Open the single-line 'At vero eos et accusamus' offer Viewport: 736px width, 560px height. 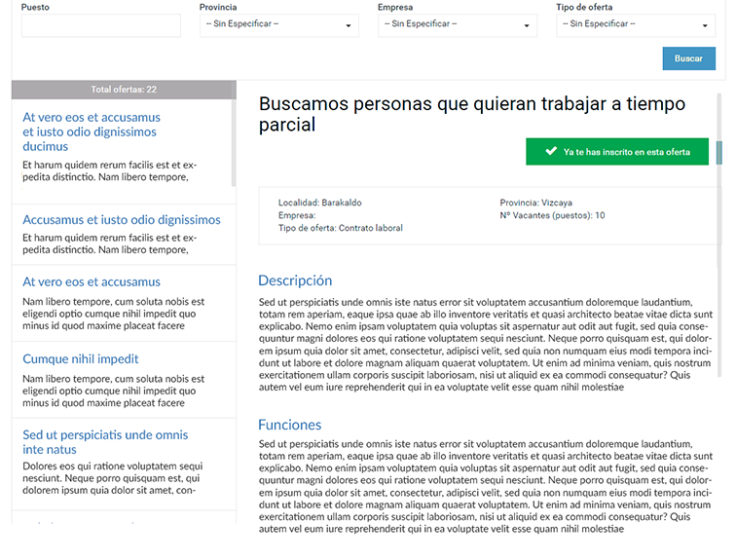coord(92,281)
